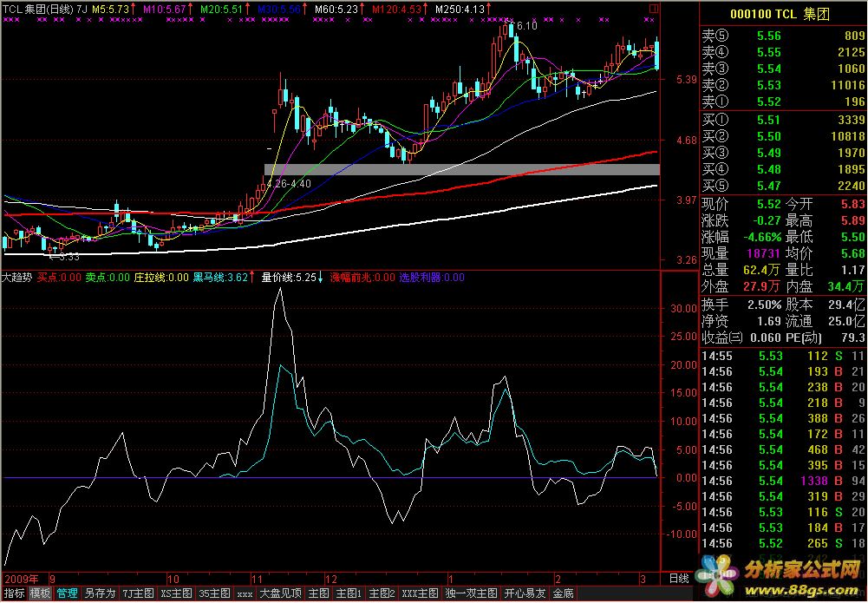Click the 内盘 34.4万 value

click(x=845, y=286)
